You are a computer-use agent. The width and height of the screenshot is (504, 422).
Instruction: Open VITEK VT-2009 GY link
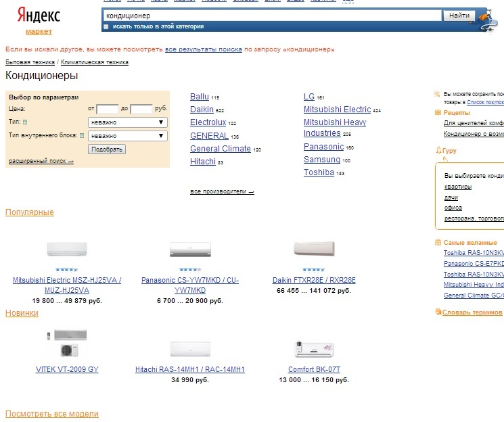pyautogui.click(x=67, y=370)
